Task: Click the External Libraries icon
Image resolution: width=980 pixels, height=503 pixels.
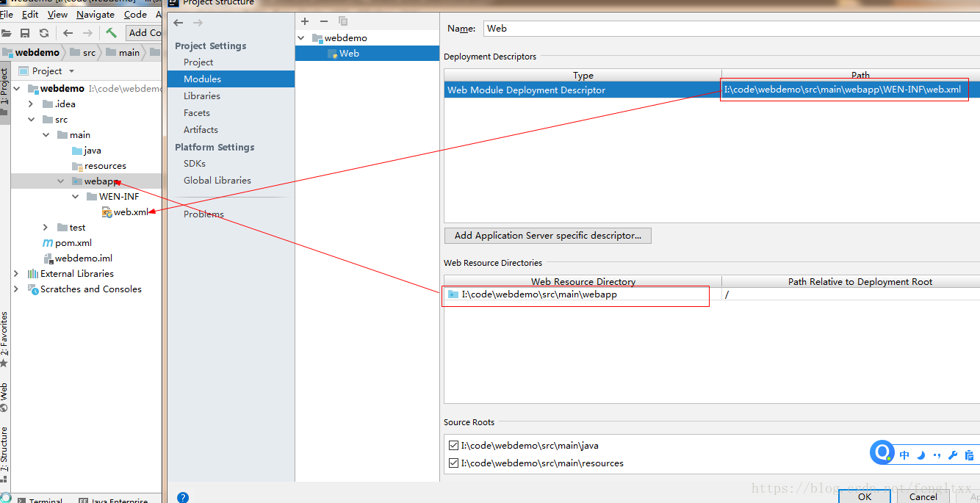Action: 32,274
